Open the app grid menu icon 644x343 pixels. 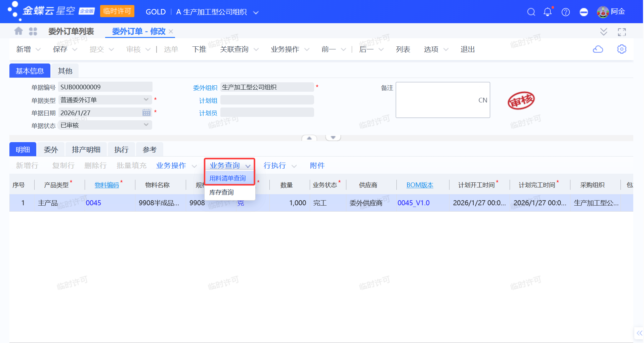(x=33, y=31)
